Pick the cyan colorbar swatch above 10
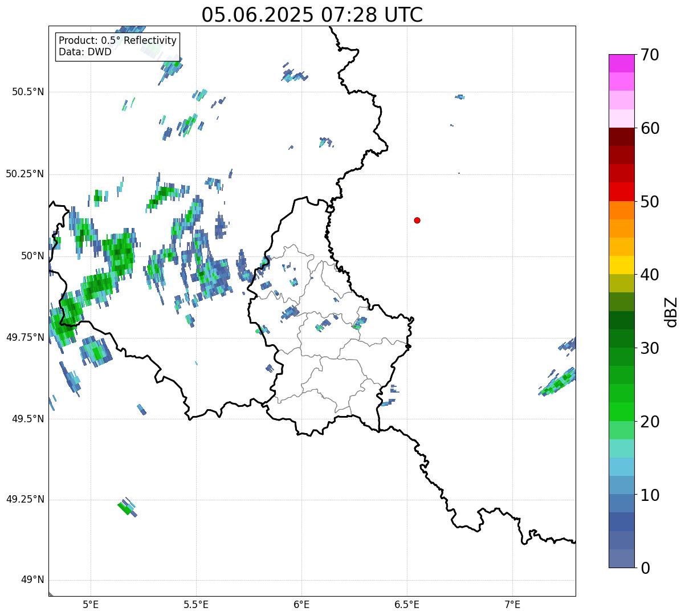The width and height of the screenshot is (685, 616). (621, 467)
